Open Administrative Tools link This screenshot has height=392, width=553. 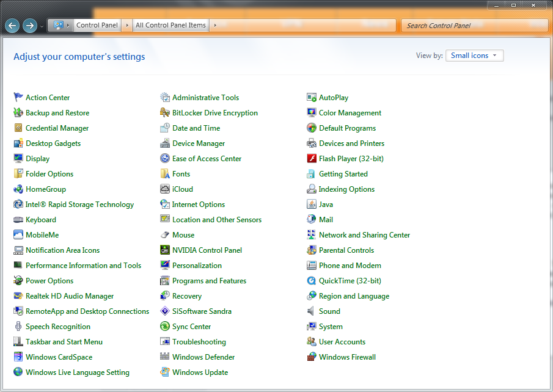point(205,97)
